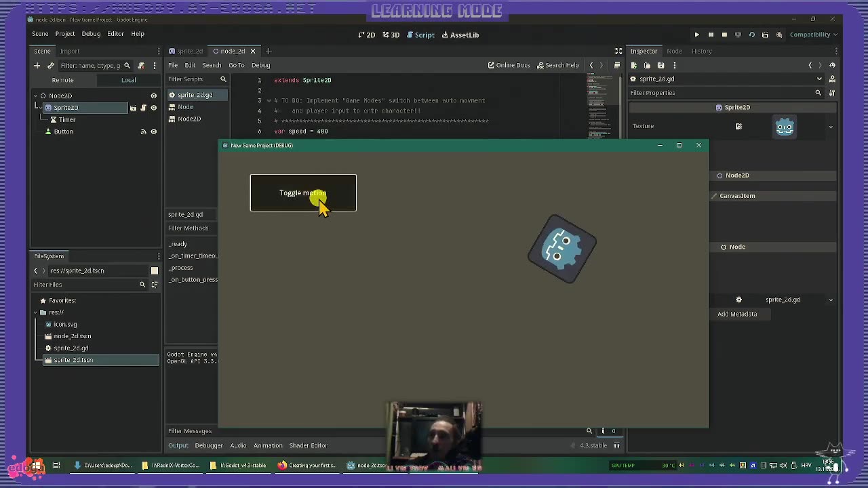
Task: Open the script editor Go To menu
Action: [236, 65]
